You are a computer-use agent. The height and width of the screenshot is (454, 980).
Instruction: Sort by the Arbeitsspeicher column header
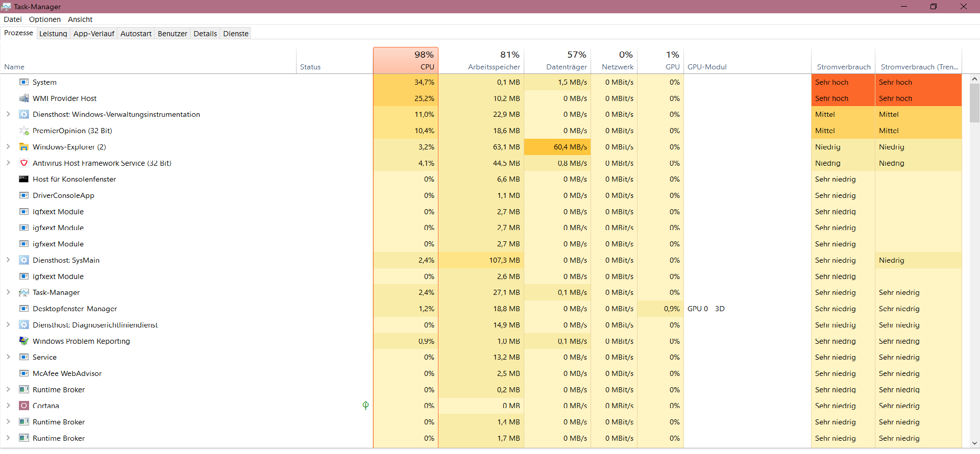point(481,61)
